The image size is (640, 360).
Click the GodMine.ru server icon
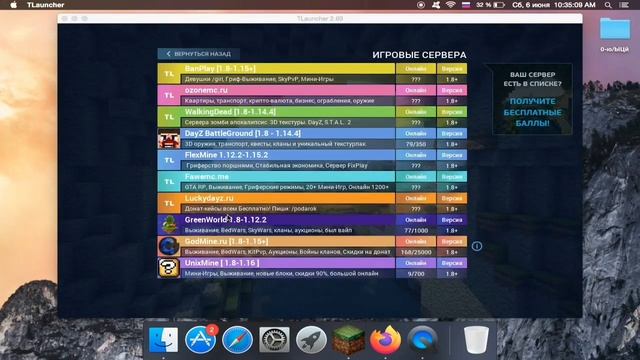pyautogui.click(x=169, y=247)
